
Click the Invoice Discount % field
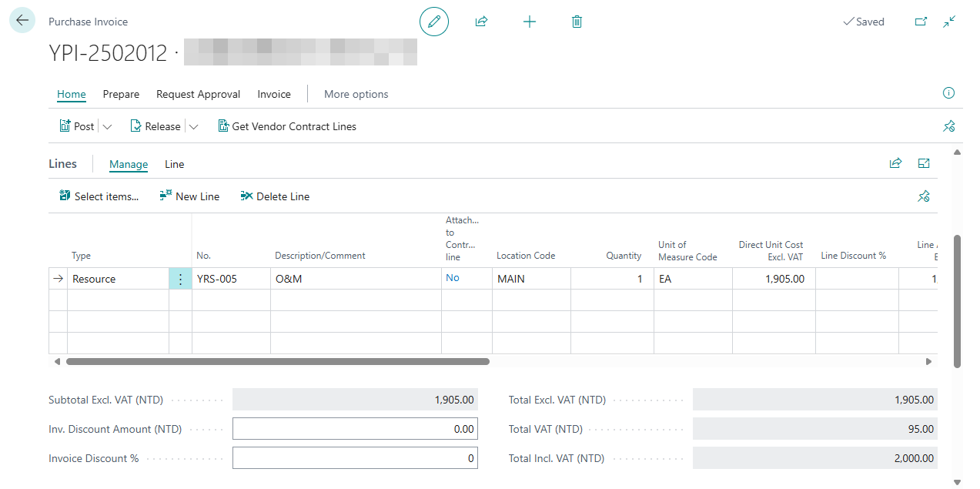pos(355,458)
